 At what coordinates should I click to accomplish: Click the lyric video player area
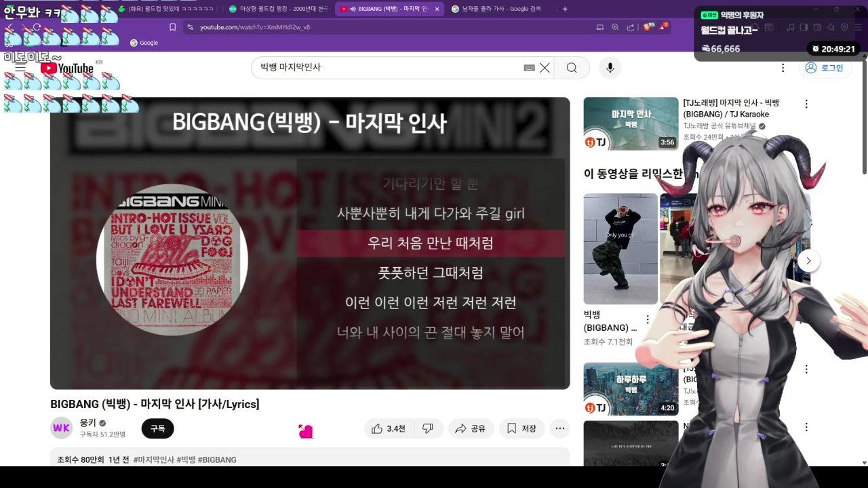coord(310,243)
